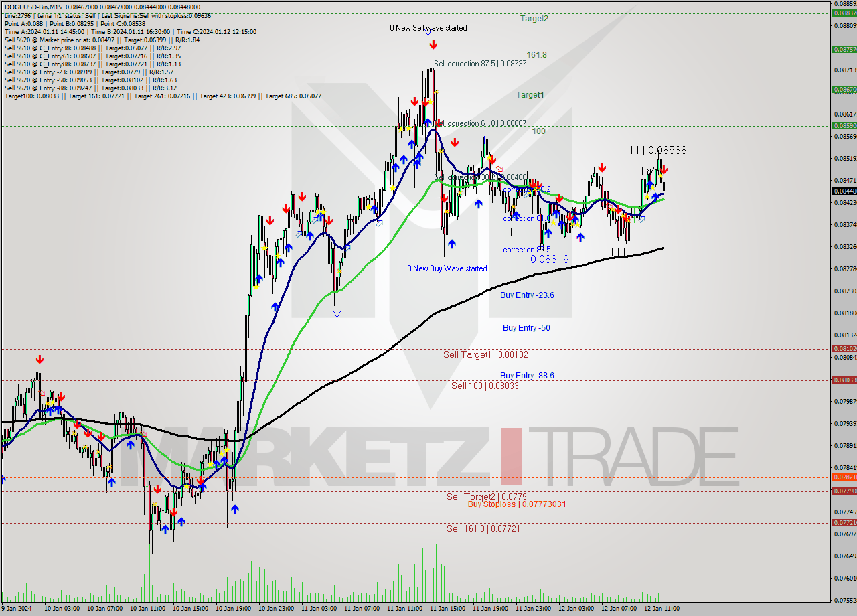Click the orange 0.07821 price tag

click(844, 477)
